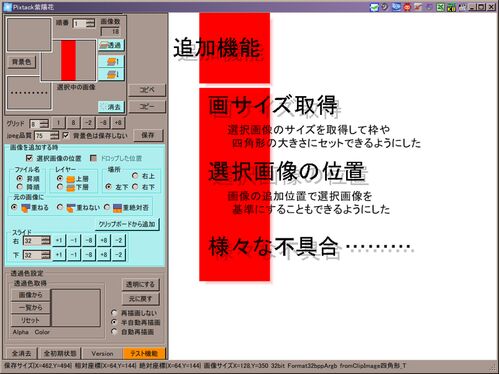Click -2 in the 下 slide row

click(119, 255)
